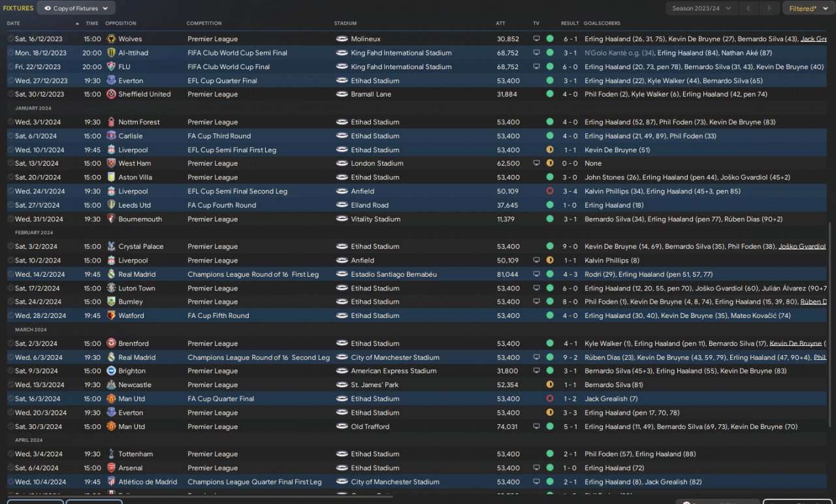
Task: Go to the previous season with the left arrow
Action: [x=748, y=8]
